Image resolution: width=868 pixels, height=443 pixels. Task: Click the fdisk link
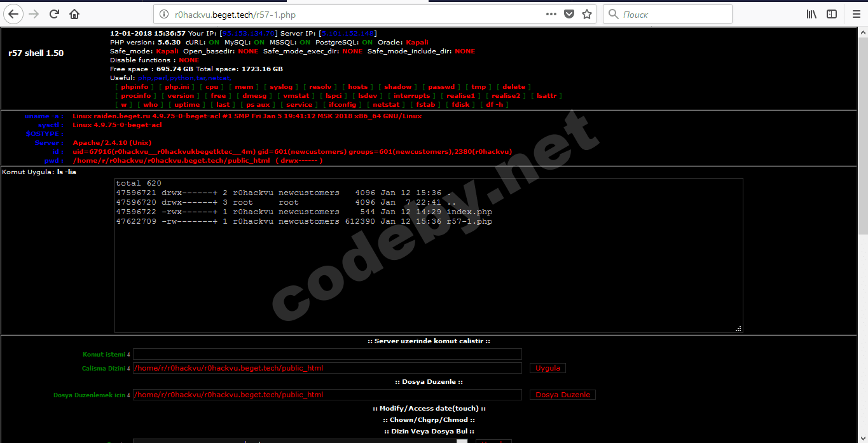(x=460, y=104)
